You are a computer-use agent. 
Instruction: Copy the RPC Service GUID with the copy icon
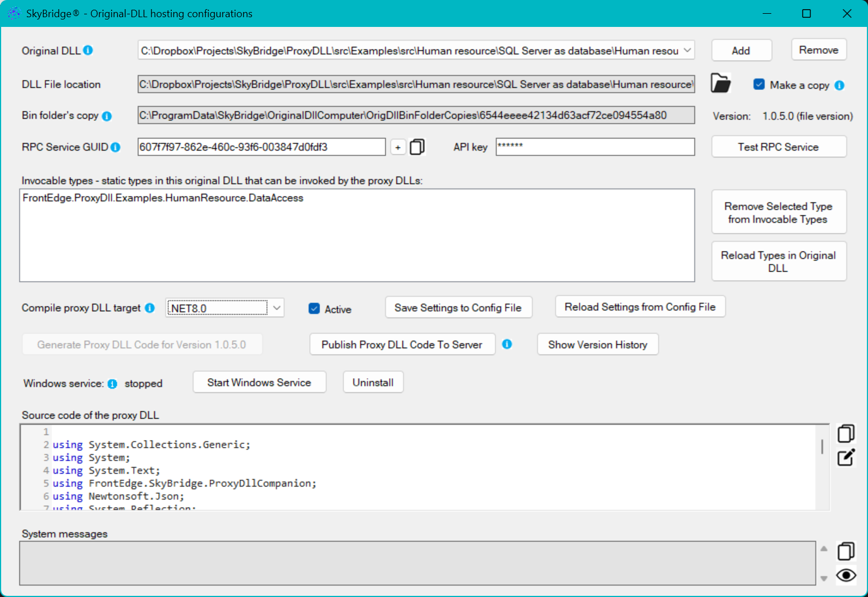pyautogui.click(x=417, y=147)
